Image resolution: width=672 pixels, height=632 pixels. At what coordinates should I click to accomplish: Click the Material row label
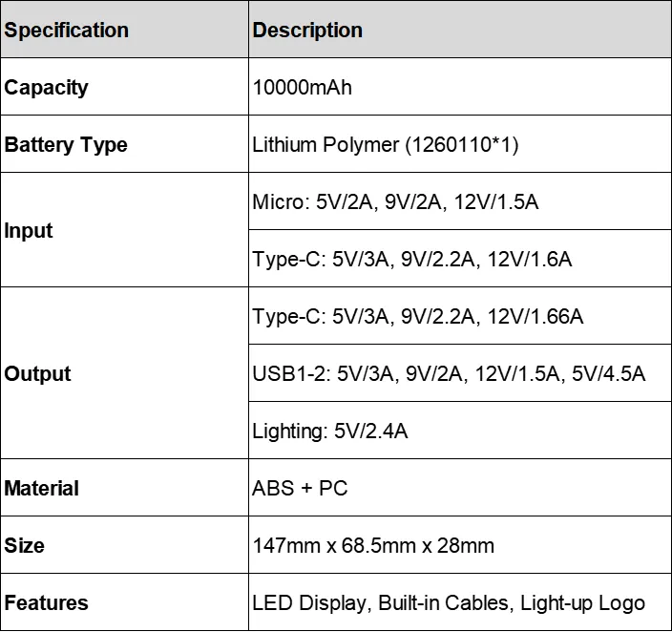42,489
